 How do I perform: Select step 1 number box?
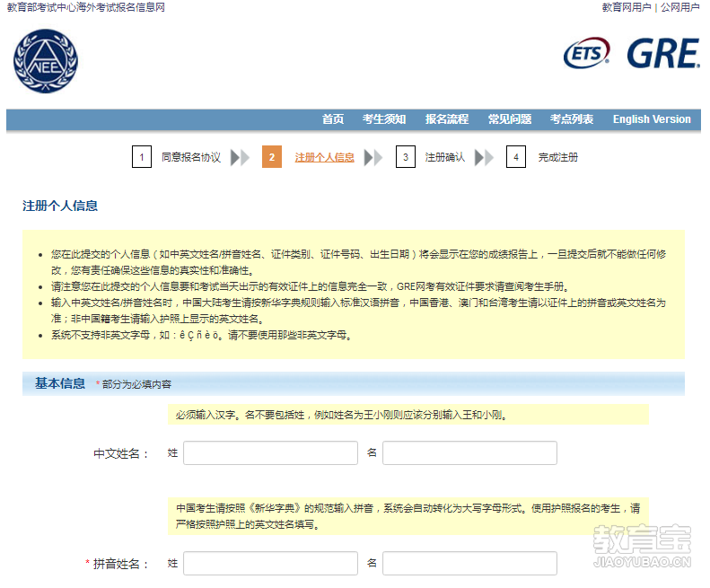[142, 157]
